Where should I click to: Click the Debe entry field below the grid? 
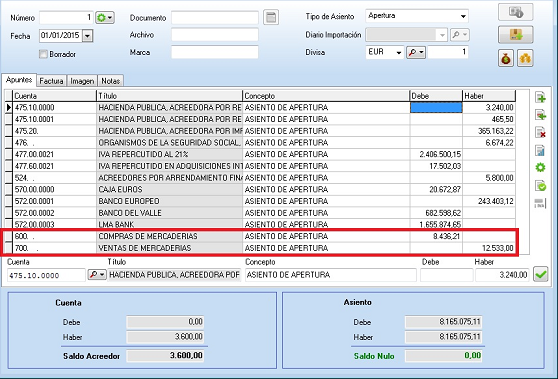coord(447,275)
